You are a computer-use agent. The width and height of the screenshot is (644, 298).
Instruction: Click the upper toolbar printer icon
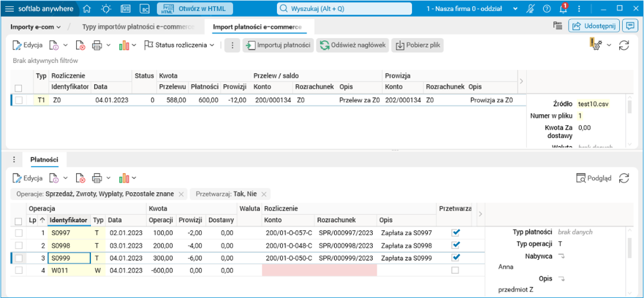(97, 46)
